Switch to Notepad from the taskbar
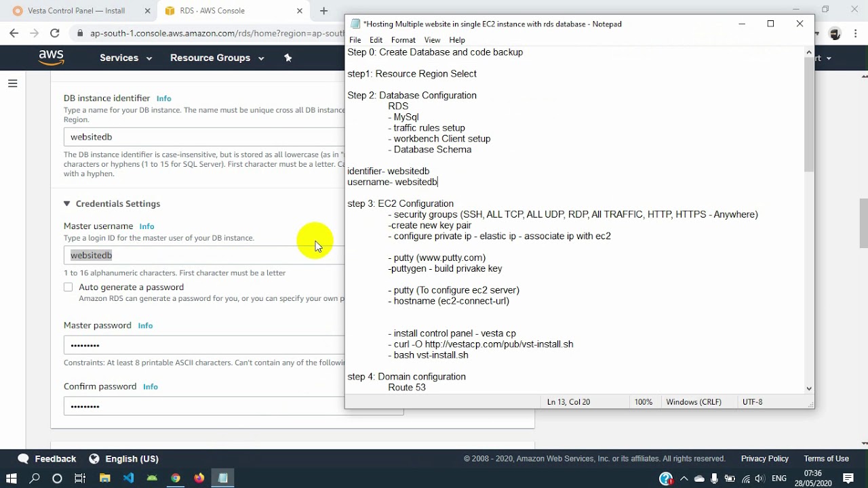Image resolution: width=868 pixels, height=488 pixels. (223, 478)
